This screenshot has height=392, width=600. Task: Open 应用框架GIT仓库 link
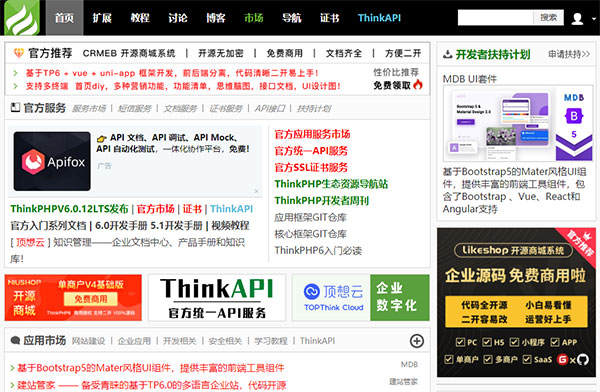310,217
